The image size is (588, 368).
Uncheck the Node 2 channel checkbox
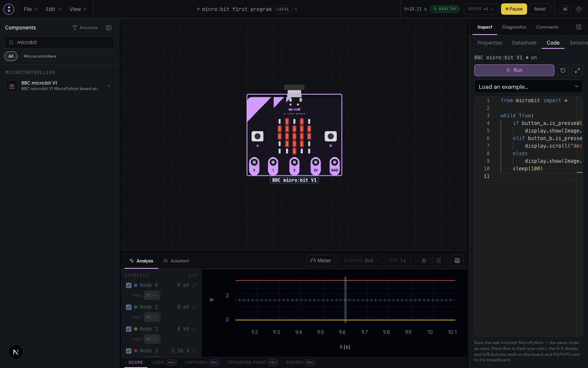(129, 329)
